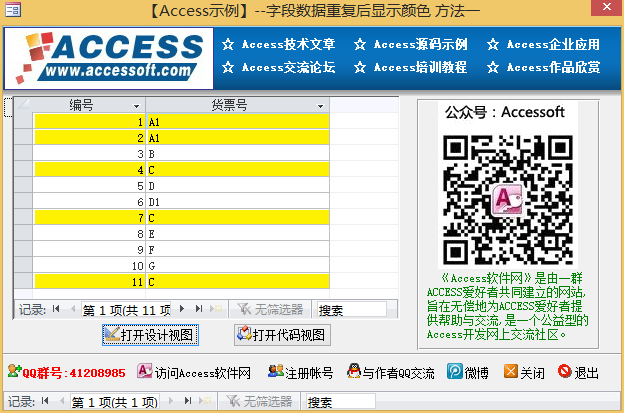Open the form icon in title bar

(13, 10)
